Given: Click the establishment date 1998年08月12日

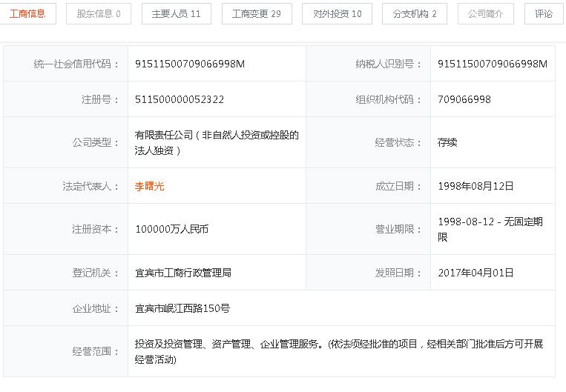Looking at the screenshot, I should pos(475,186).
